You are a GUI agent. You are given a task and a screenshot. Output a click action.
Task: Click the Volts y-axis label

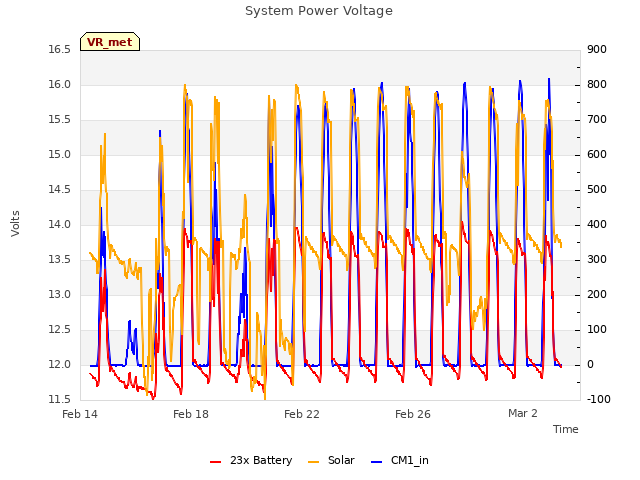pyautogui.click(x=16, y=224)
